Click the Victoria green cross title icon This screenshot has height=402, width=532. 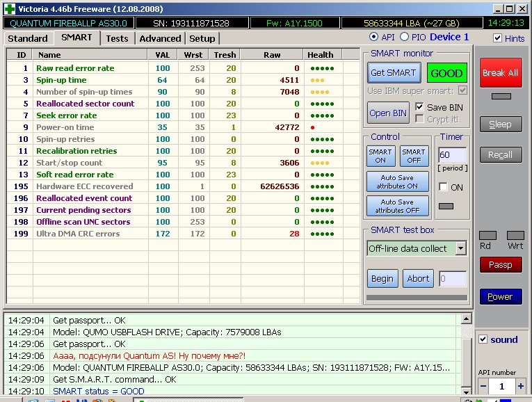pos(10,9)
